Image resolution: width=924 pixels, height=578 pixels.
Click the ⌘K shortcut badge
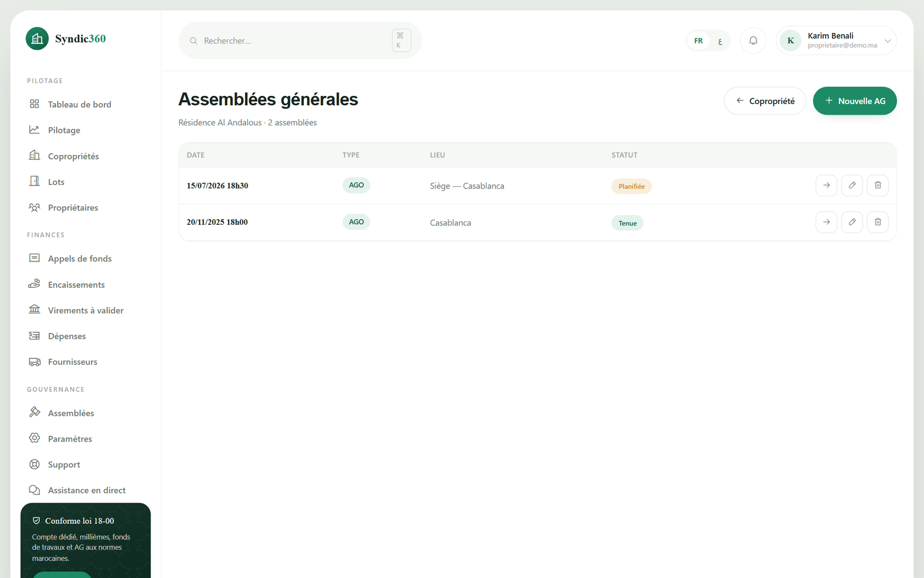coord(401,40)
